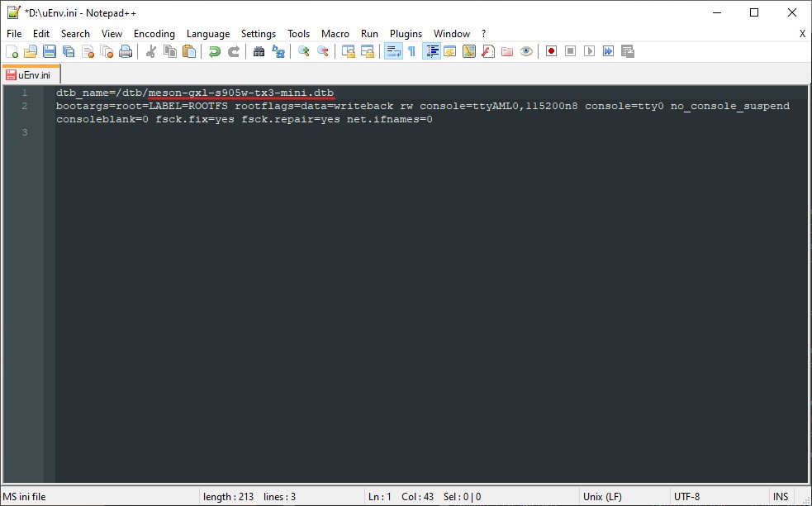Click the Paste clipboard icon
Viewport: 812px width, 506px height.
click(189, 51)
